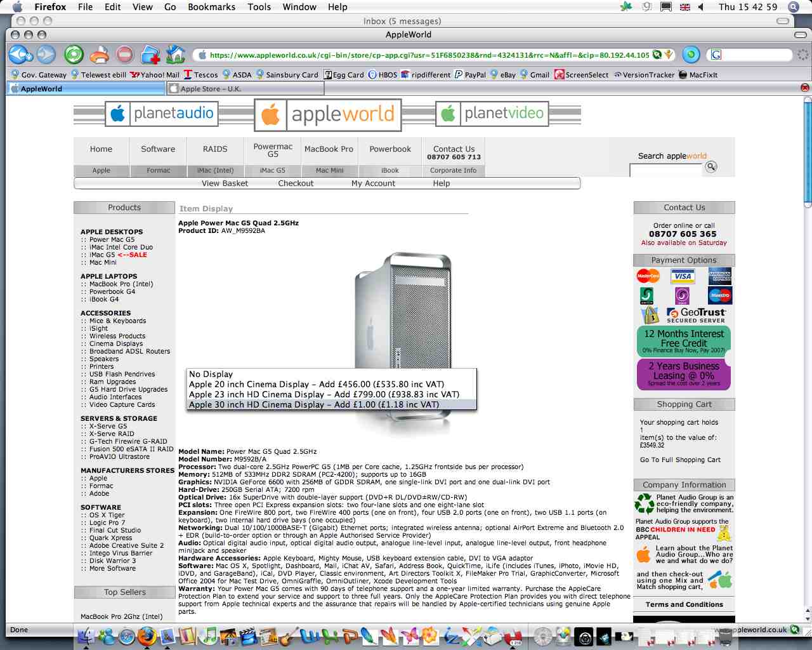The image size is (812, 650).
Task: Choose Apple 20 inch Cinema Display option
Action: (x=331, y=384)
